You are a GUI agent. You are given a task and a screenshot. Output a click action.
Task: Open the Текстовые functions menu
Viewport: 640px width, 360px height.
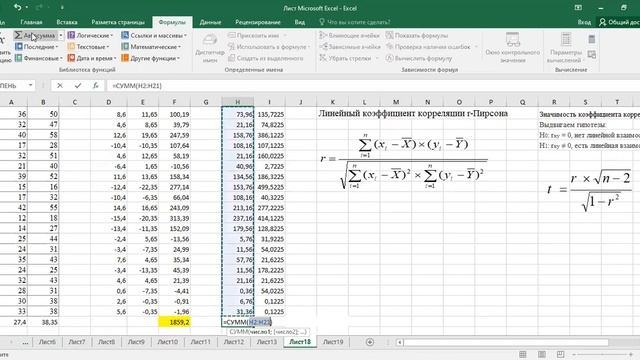[x=89, y=47]
